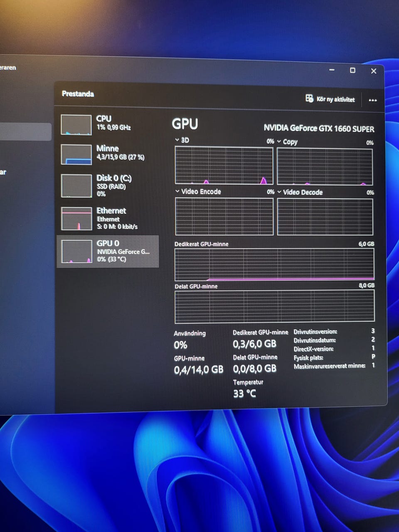Click 'SSD (RAID)' under Disk 0

[111, 187]
